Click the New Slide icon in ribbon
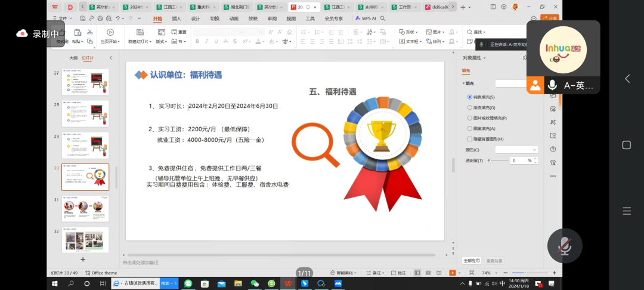The height and width of the screenshot is (290, 644). [139, 32]
